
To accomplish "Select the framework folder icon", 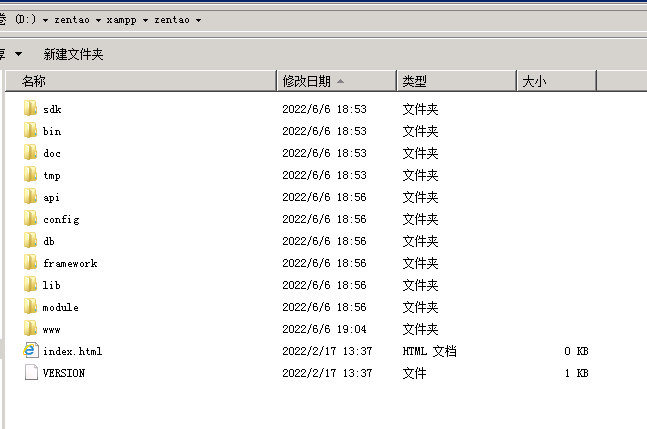I will (30, 263).
